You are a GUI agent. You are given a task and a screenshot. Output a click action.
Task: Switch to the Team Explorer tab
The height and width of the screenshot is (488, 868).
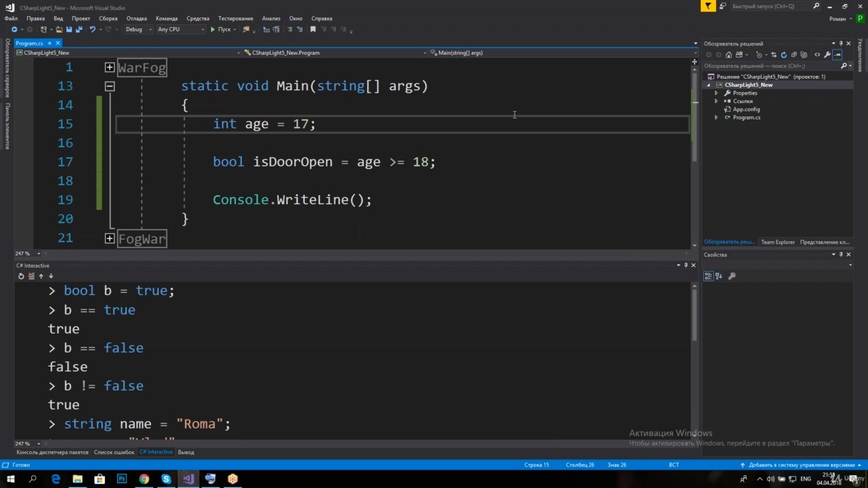pyautogui.click(x=777, y=242)
